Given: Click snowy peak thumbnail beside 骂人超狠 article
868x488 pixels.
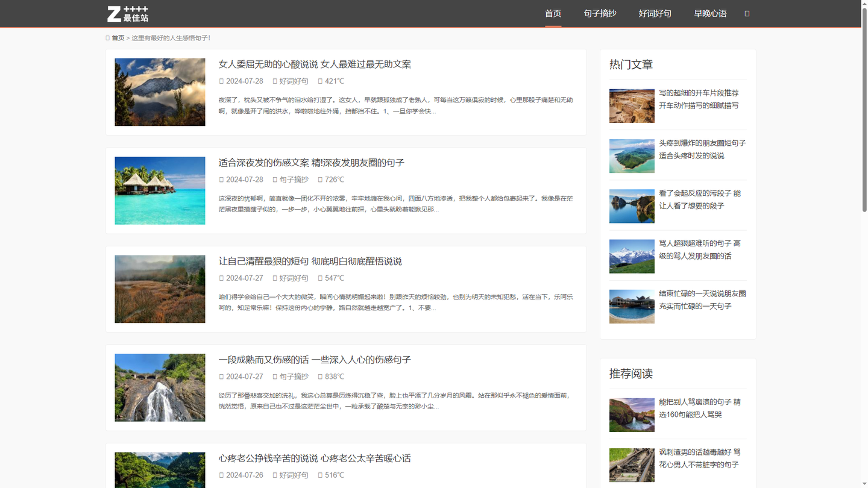Looking at the screenshot, I should 632,257.
